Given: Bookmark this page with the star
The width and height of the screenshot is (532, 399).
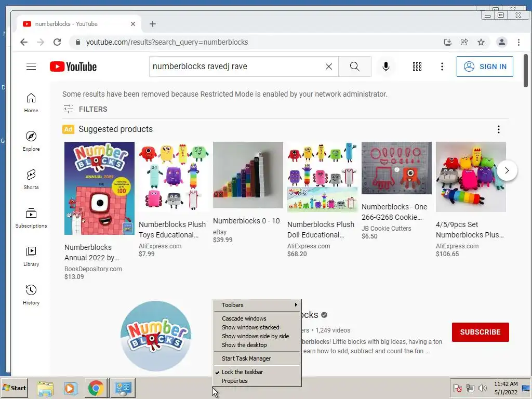Looking at the screenshot, I should pos(481,42).
